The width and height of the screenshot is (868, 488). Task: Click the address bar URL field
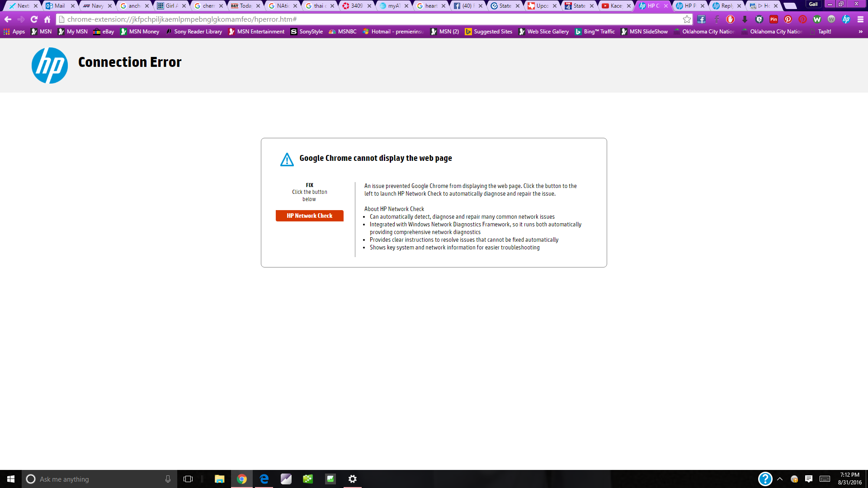[362, 19]
